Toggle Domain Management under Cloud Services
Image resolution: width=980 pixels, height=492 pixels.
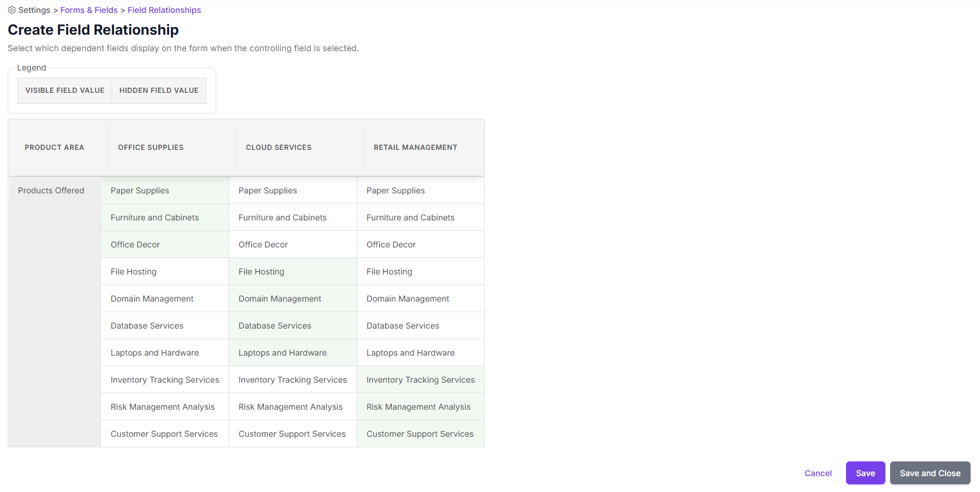tap(293, 299)
